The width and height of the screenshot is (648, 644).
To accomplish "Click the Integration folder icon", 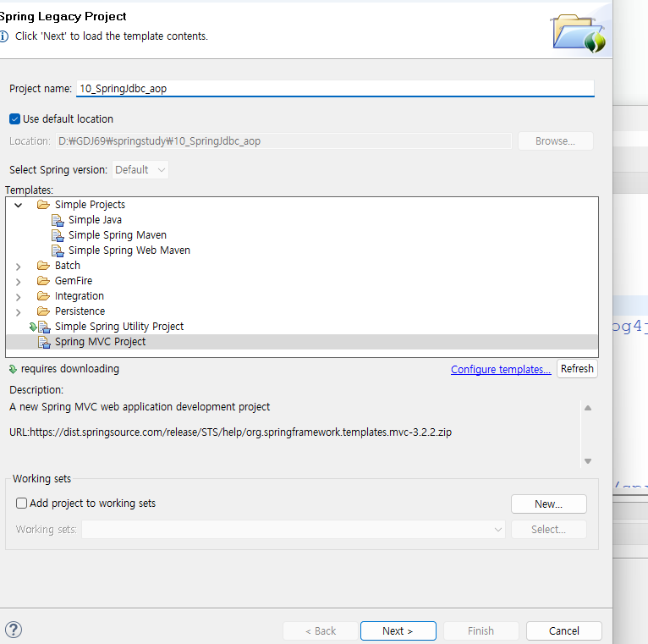I will [x=43, y=296].
